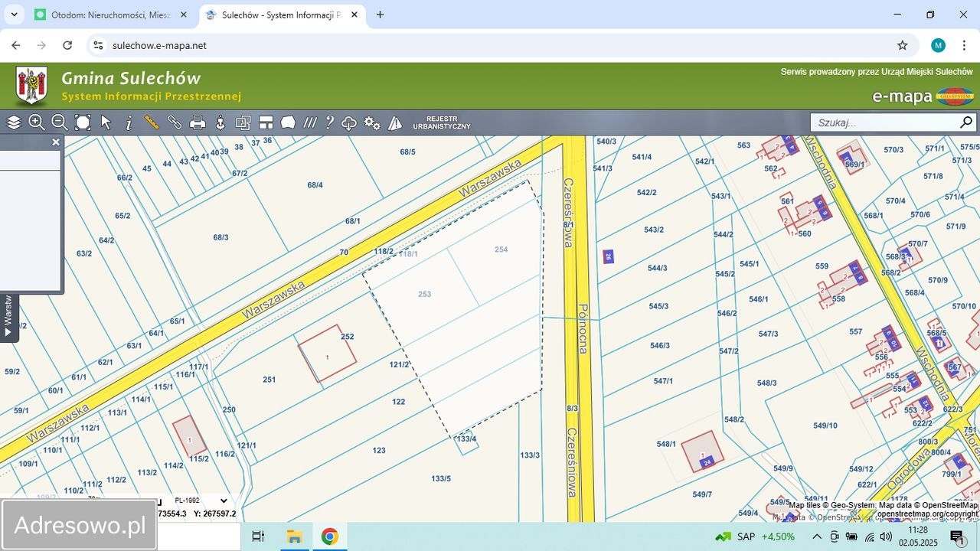
Task: Click the chain link icon in toolbar
Action: tap(175, 122)
